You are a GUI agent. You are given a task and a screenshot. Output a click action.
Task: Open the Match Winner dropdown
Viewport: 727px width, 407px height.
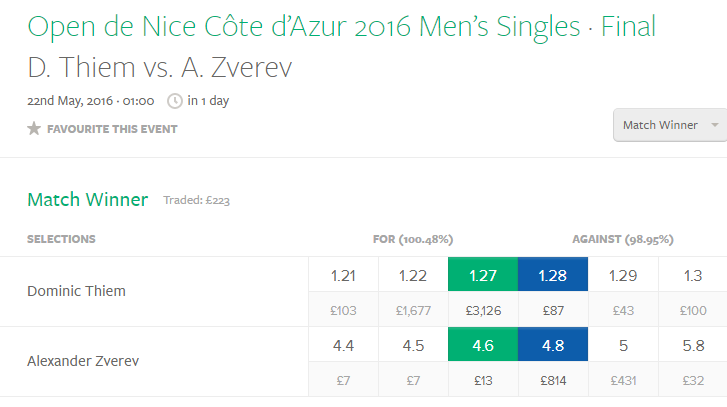coord(670,125)
